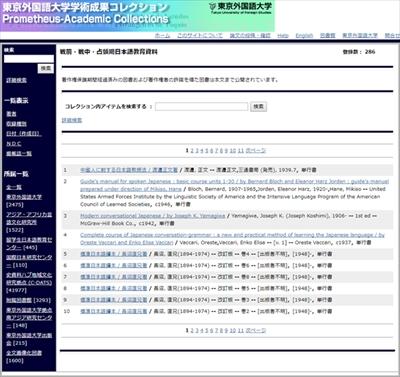Open 国際日本研究センター [110] collection
The image size is (400, 377).
point(29,261)
